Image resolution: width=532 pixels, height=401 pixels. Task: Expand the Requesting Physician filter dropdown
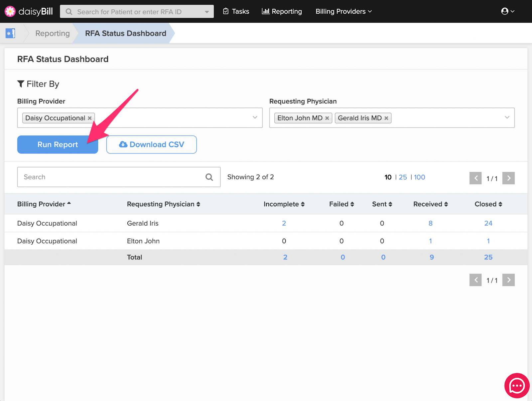pyautogui.click(x=507, y=117)
